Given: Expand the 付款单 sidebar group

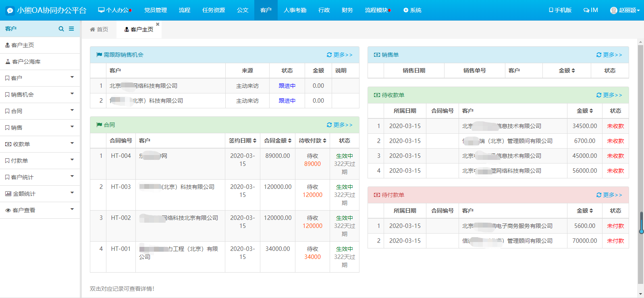Looking at the screenshot, I should tap(40, 161).
